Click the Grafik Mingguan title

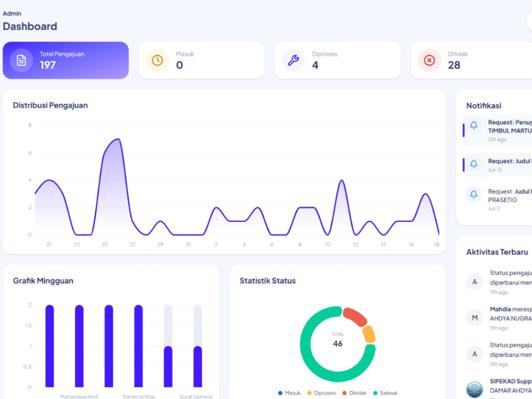point(43,281)
